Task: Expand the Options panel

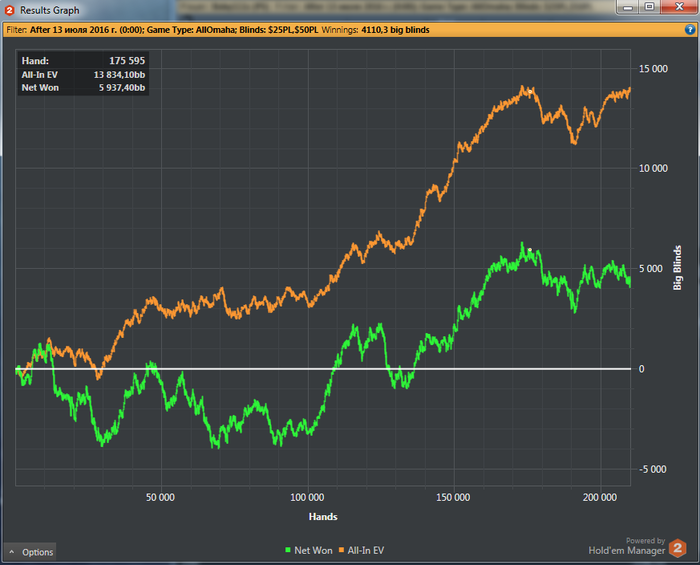Action: coord(30,552)
